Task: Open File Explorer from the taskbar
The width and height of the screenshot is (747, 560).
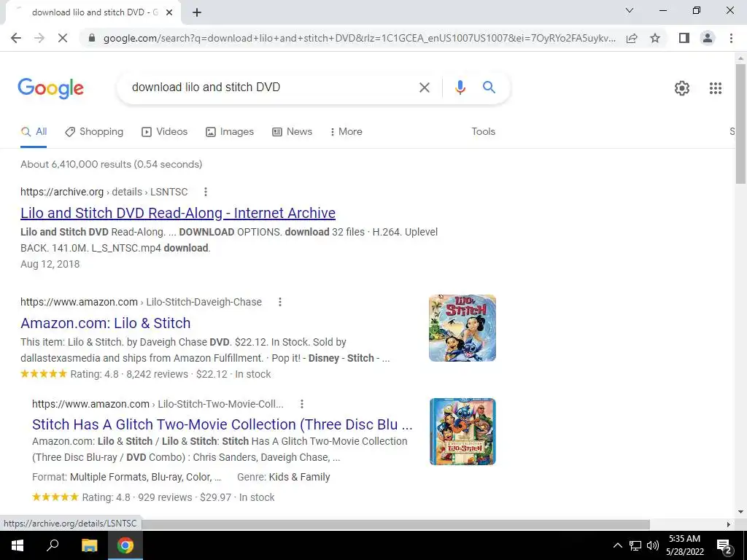Action: coord(89,545)
